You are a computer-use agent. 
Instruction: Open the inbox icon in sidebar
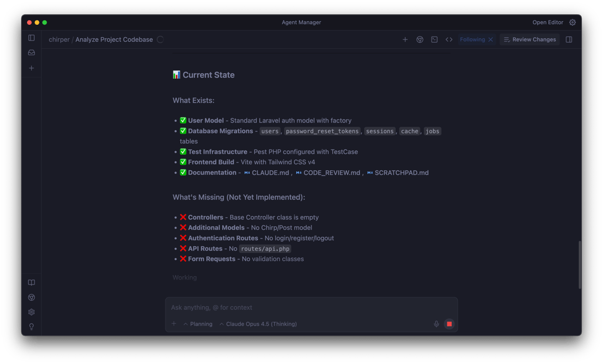tap(32, 52)
